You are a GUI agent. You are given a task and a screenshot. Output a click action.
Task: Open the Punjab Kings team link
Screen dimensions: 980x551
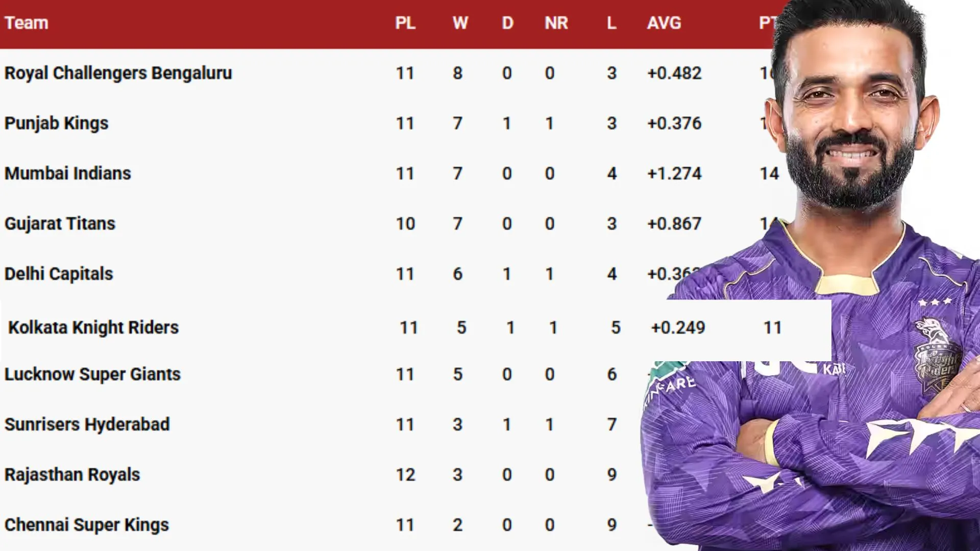56,123
